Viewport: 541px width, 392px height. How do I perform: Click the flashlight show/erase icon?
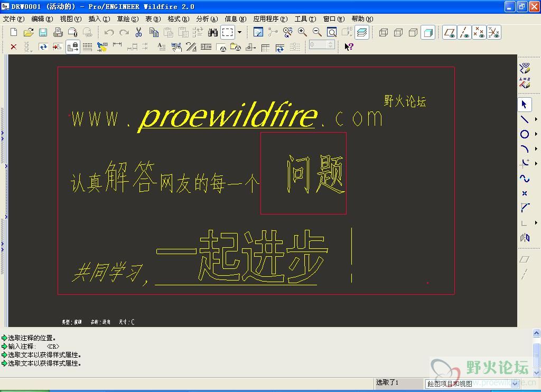(102, 47)
